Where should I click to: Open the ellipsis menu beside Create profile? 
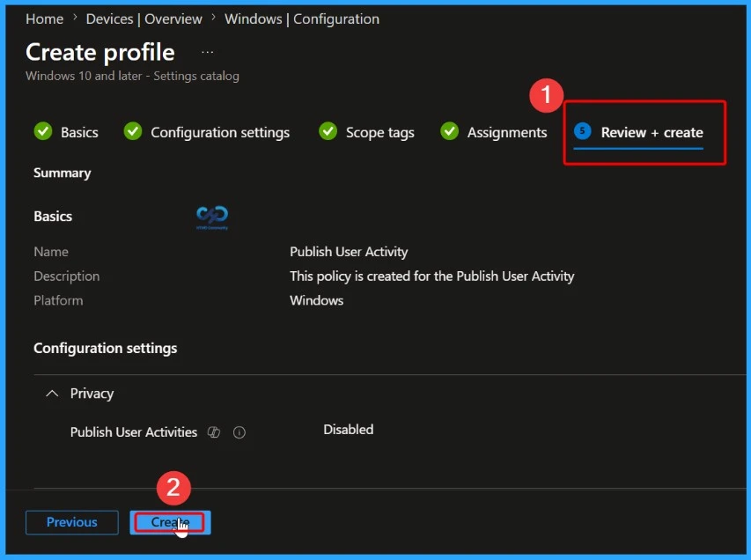(x=208, y=52)
